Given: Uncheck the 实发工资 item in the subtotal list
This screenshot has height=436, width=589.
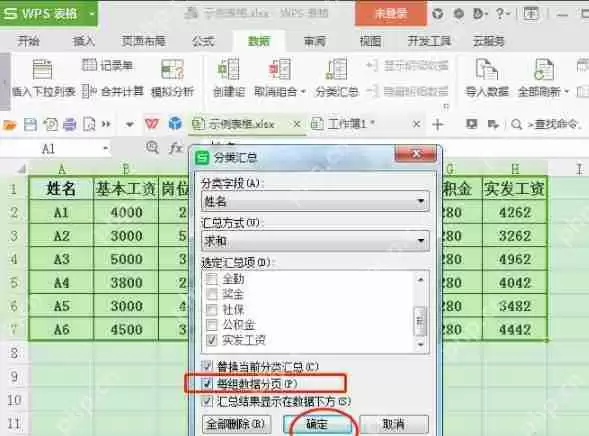Looking at the screenshot, I should (x=212, y=340).
